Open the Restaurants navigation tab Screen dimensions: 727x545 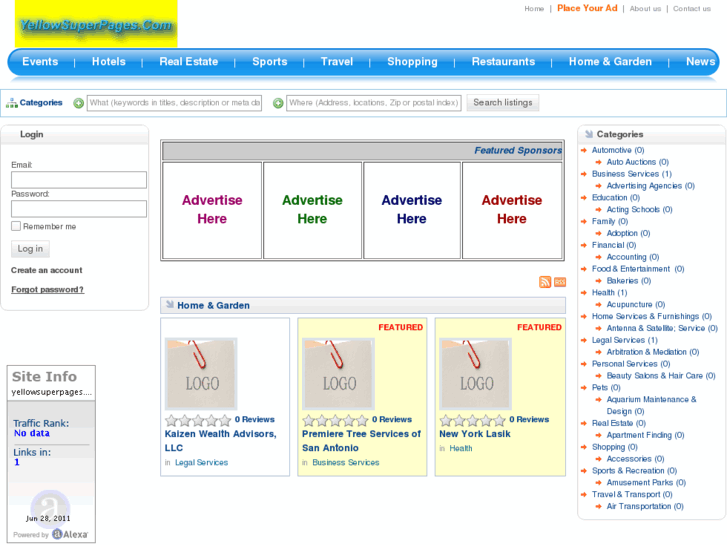click(504, 62)
